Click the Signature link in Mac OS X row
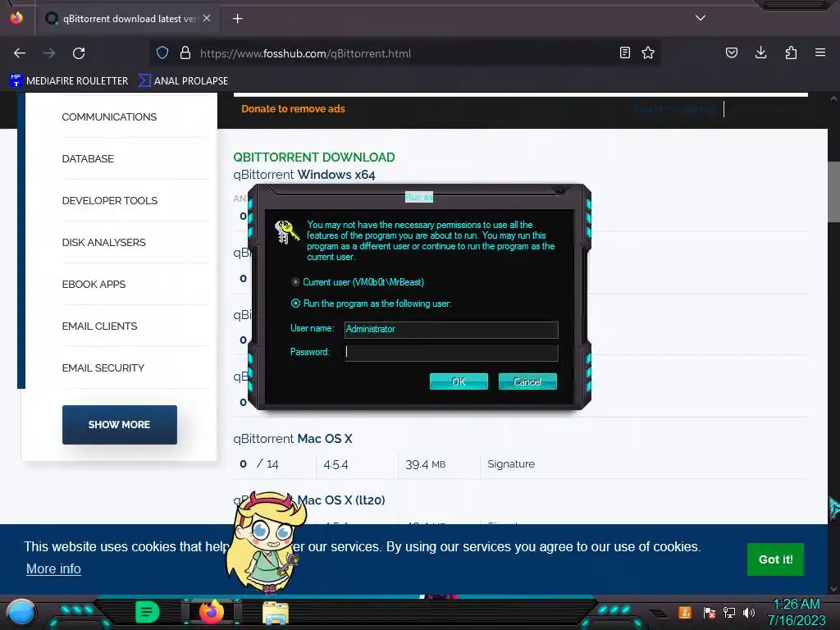The image size is (840, 630). 511,464
